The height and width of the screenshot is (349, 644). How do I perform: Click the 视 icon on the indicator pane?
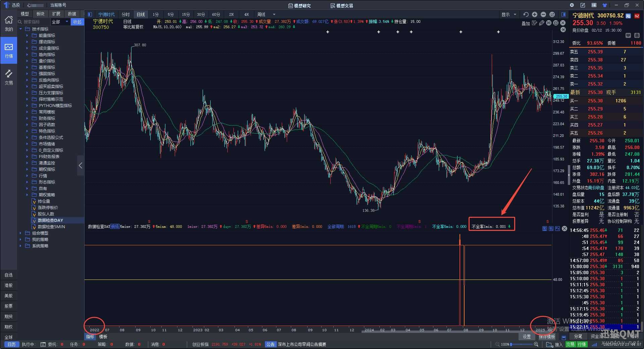pos(551,229)
